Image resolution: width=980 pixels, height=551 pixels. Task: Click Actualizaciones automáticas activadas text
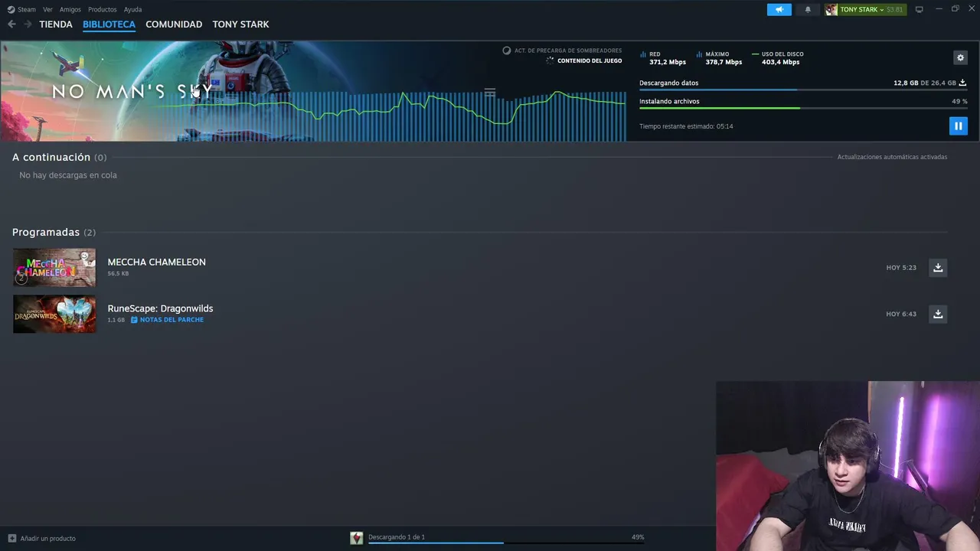click(x=892, y=157)
